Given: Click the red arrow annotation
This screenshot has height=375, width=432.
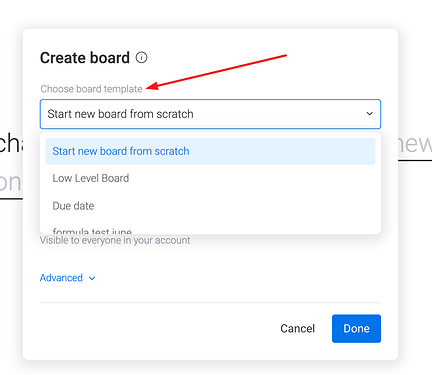Looking at the screenshot, I should coord(217,72).
